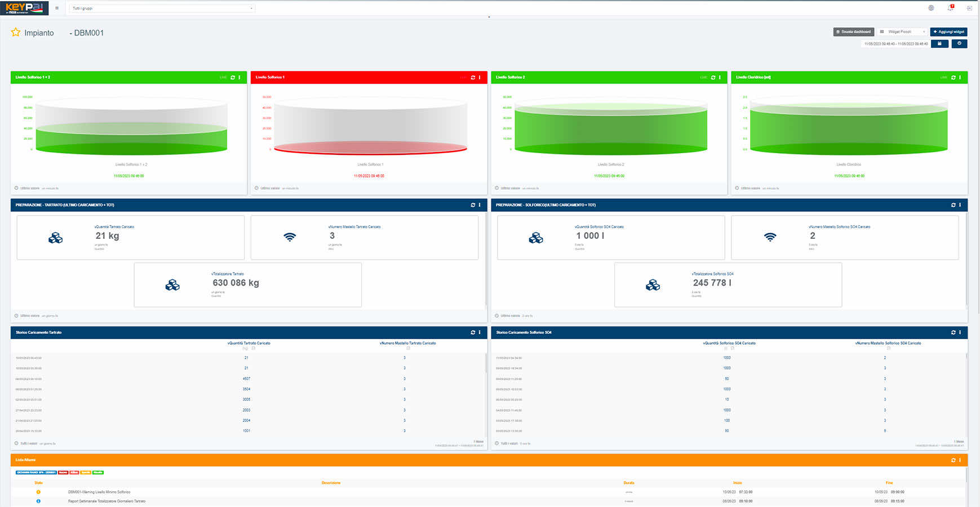Image resolution: width=980 pixels, height=507 pixels.
Task: Click the Stato column header in alarms
Action: point(38,483)
